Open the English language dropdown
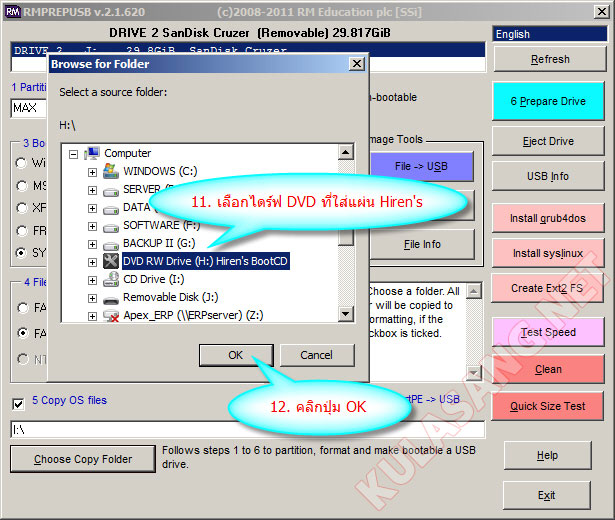 tap(550, 34)
